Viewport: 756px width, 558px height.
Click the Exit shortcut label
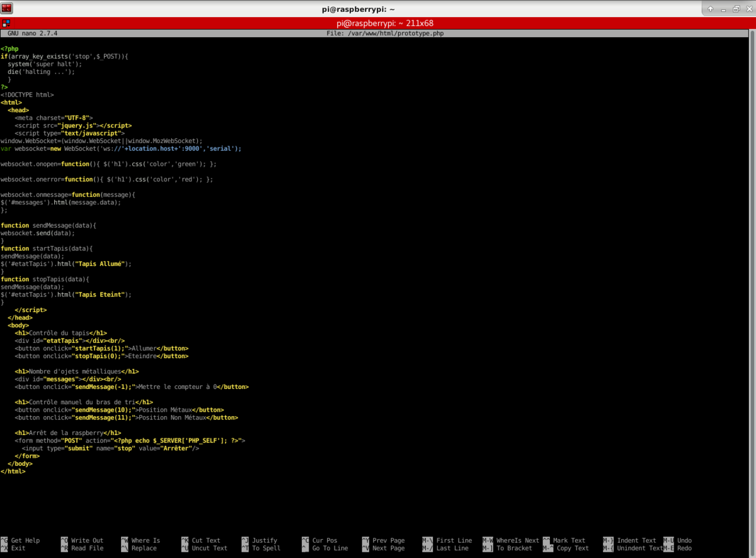(x=18, y=548)
